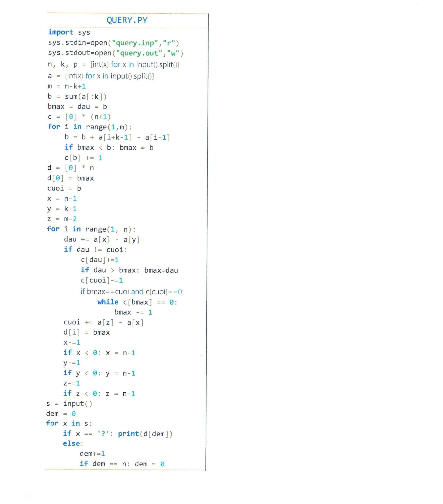443x504 pixels.
Task: Select the line 'd = [0] * n'
Action: [x=70, y=168]
